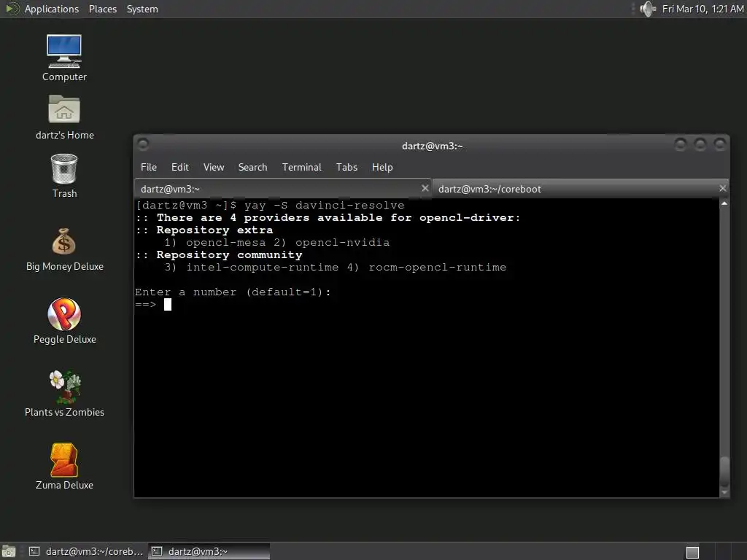Click the terminal scrollbar thumb

pos(724,472)
